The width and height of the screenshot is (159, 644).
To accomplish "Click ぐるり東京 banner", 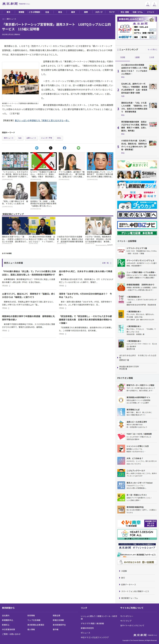I will tap(137, 523).
